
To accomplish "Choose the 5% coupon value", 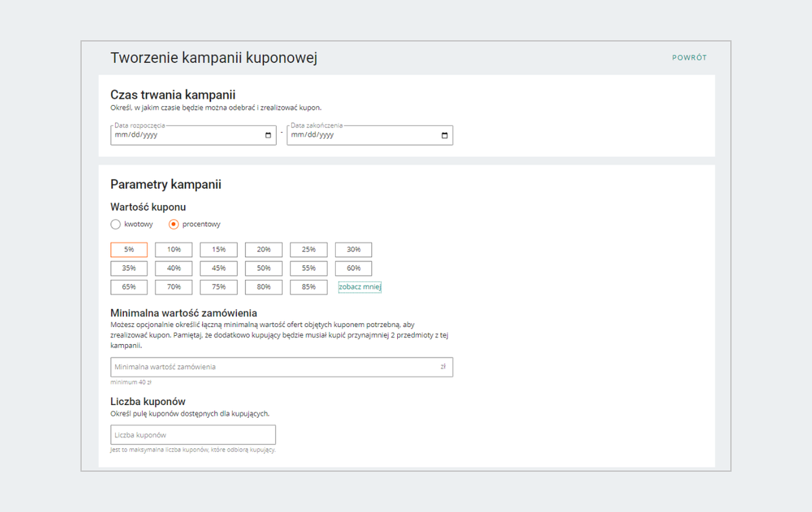I will [129, 250].
